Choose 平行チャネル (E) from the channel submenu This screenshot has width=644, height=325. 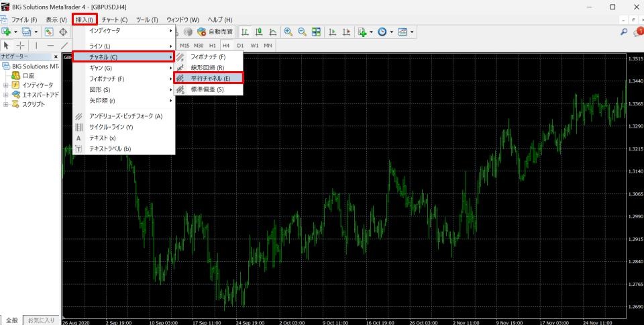click(x=210, y=79)
